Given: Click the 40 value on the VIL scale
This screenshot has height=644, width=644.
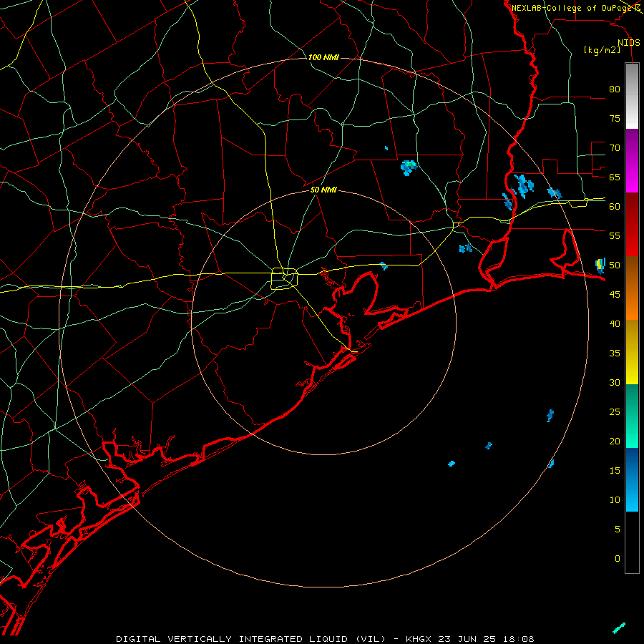Looking at the screenshot, I should click(615, 323).
